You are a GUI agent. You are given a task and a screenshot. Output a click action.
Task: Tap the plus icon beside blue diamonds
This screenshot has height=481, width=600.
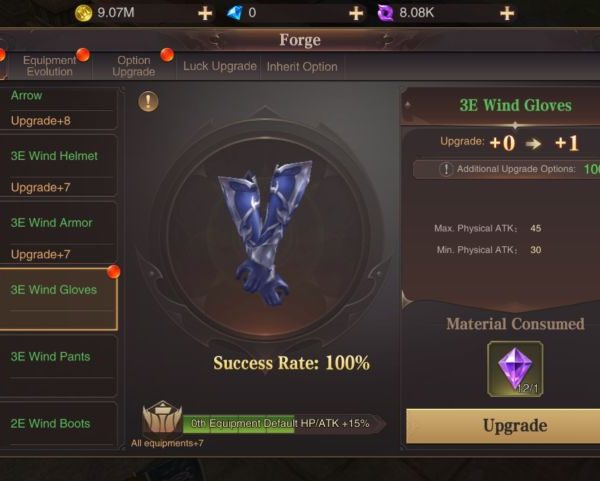(356, 13)
